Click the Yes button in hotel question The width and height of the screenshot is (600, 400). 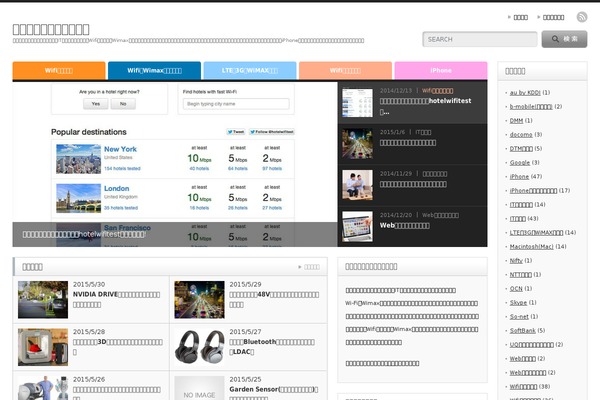pos(96,104)
